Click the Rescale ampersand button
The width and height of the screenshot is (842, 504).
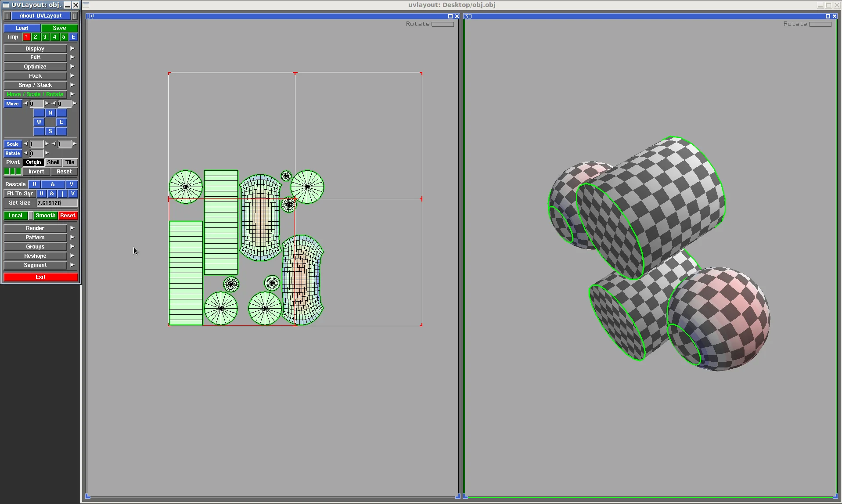pyautogui.click(x=53, y=184)
